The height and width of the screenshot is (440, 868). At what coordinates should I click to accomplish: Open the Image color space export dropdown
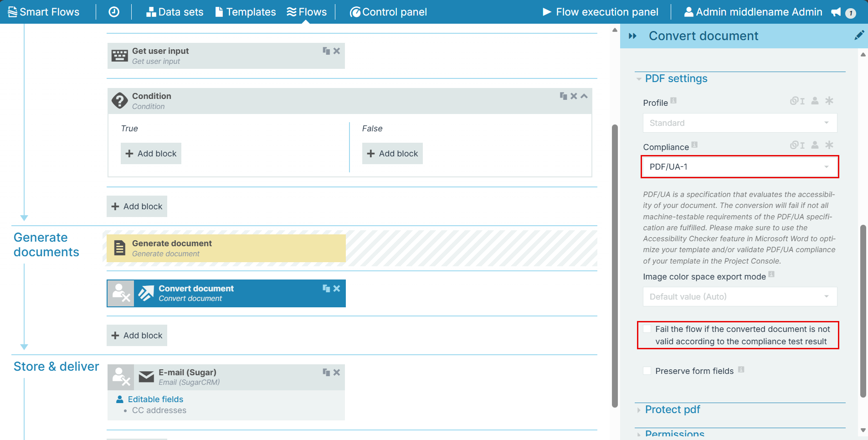click(x=740, y=297)
